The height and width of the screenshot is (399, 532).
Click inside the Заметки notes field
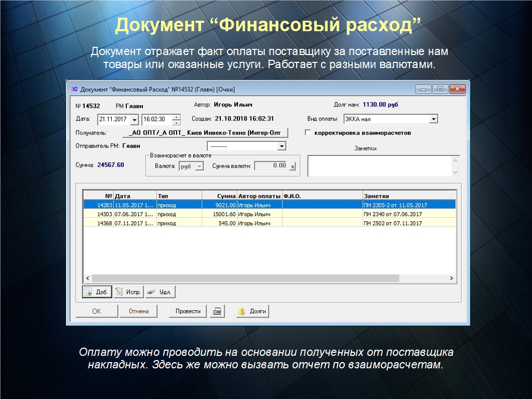click(x=379, y=166)
